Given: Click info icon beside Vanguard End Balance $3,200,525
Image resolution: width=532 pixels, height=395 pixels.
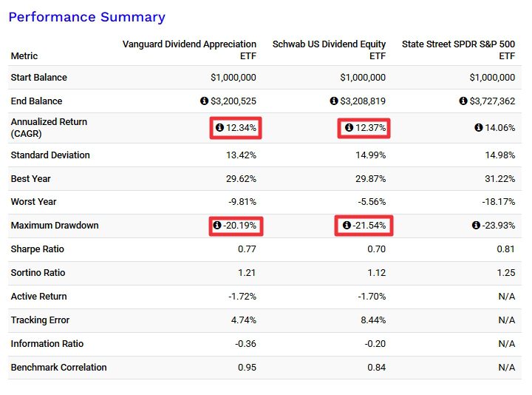Looking at the screenshot, I should 205,101.
